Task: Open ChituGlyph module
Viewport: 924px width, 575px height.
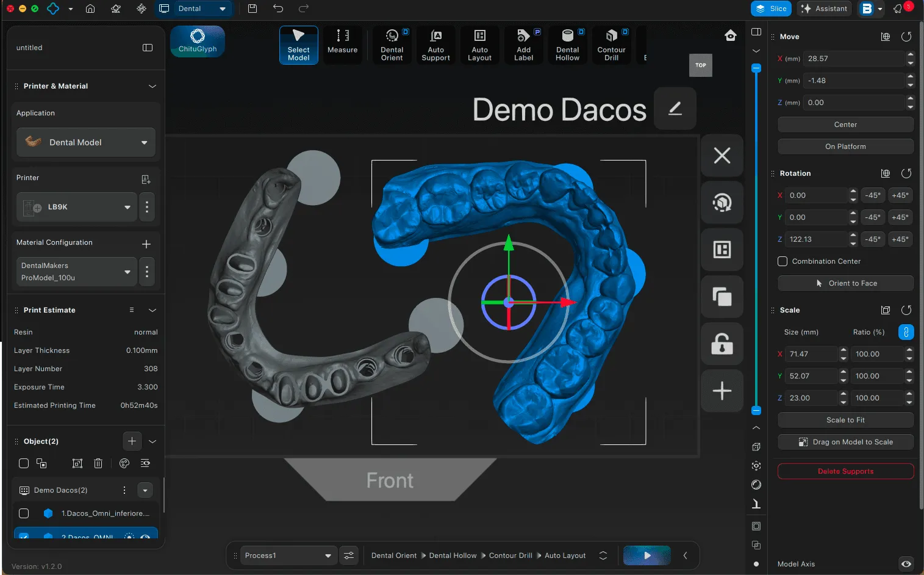Action: click(198, 42)
